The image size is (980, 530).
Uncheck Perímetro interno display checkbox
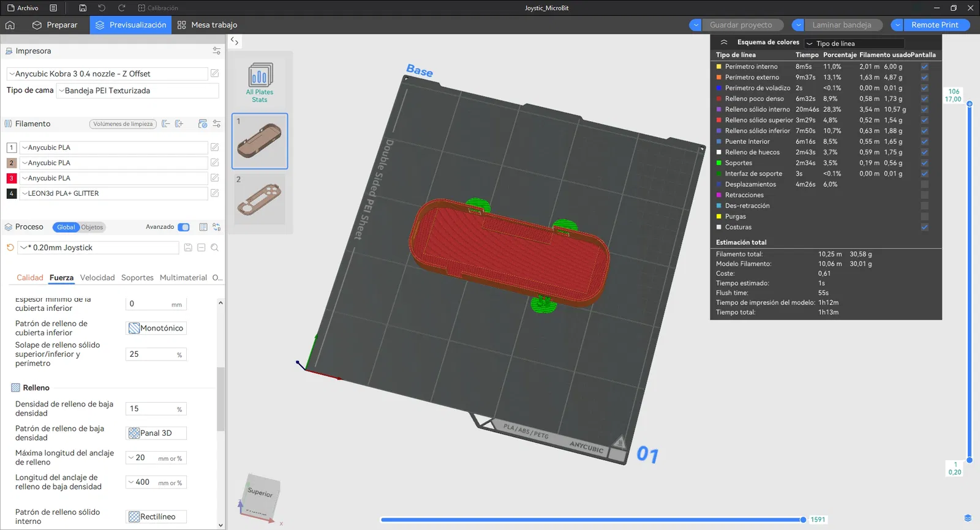[x=924, y=67]
